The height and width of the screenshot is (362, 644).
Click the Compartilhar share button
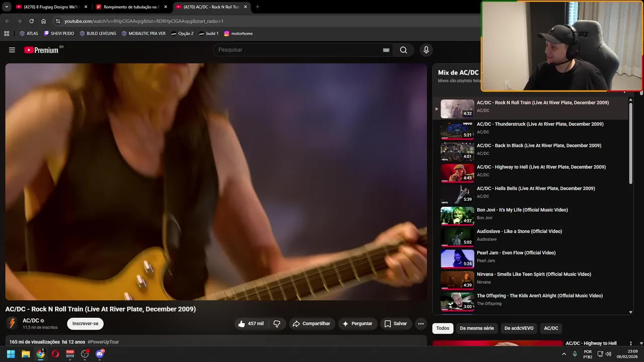pos(311,324)
